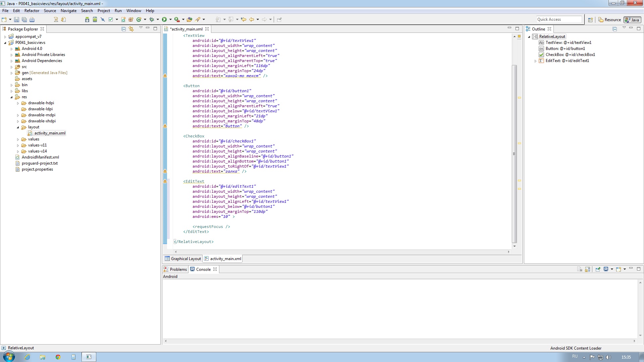Viewport: 644px width, 362px height.
Task: Open the Debug button dropdown arrow
Action: tap(158, 19)
